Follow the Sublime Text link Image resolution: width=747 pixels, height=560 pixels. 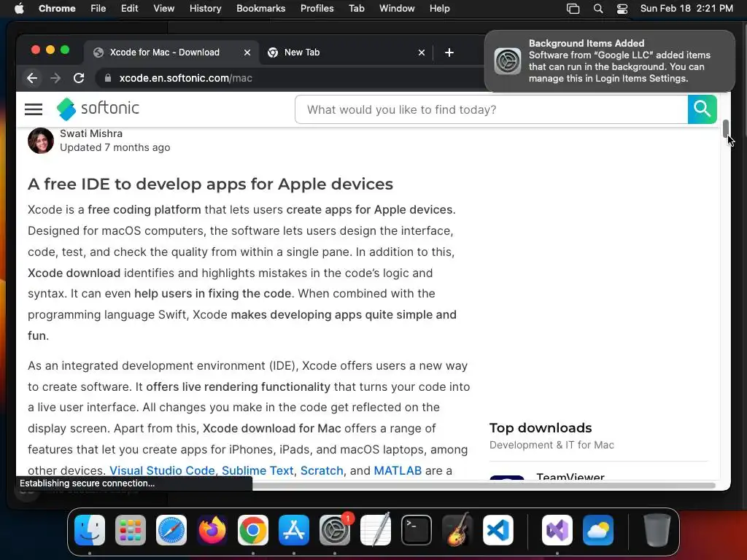[x=258, y=470]
